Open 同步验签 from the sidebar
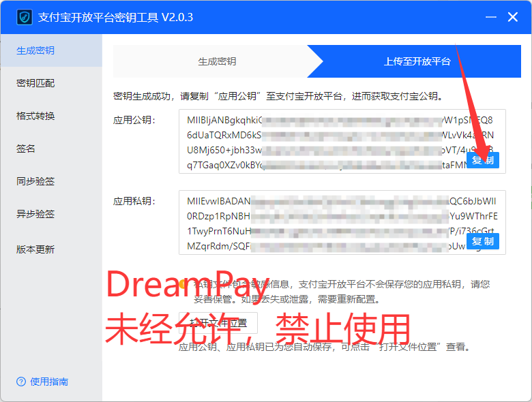The image size is (532, 402). click(35, 181)
